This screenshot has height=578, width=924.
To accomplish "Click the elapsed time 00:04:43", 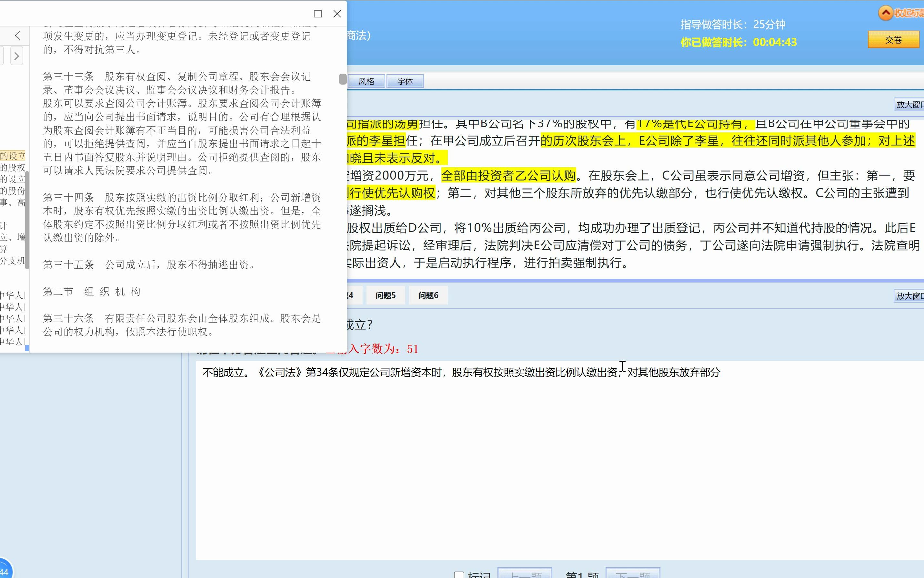I will [775, 42].
